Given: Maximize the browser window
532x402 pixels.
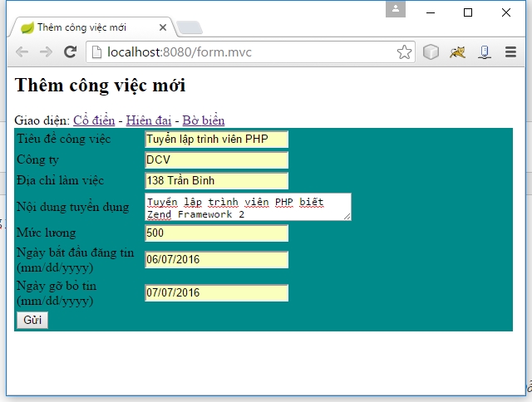Looking at the screenshot, I should (468, 12).
